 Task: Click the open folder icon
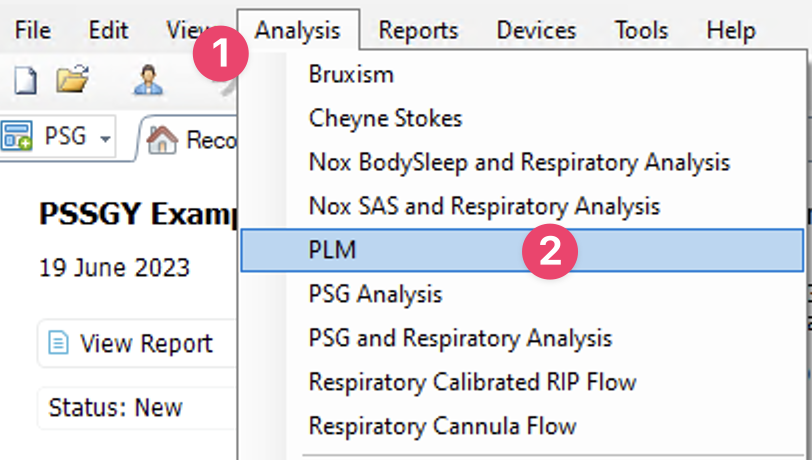pos(72,80)
